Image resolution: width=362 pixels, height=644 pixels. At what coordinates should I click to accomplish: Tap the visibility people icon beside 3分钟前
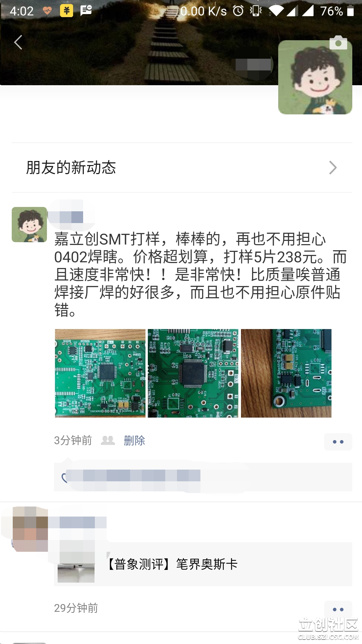pos(108,440)
